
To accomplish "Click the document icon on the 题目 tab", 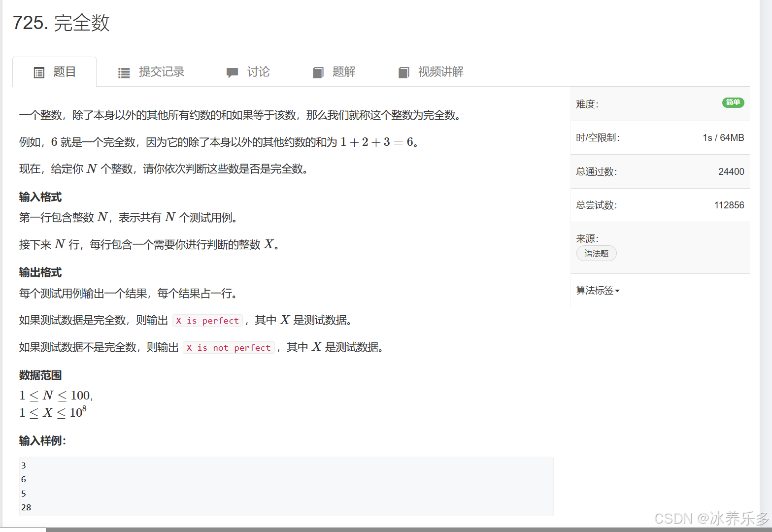I will coord(39,72).
